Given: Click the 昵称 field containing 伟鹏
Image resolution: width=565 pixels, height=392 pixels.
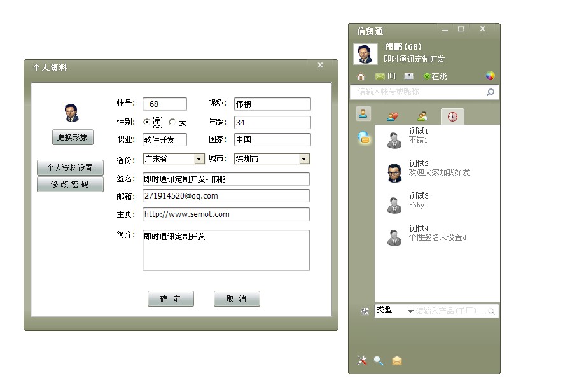Looking at the screenshot, I should [272, 104].
